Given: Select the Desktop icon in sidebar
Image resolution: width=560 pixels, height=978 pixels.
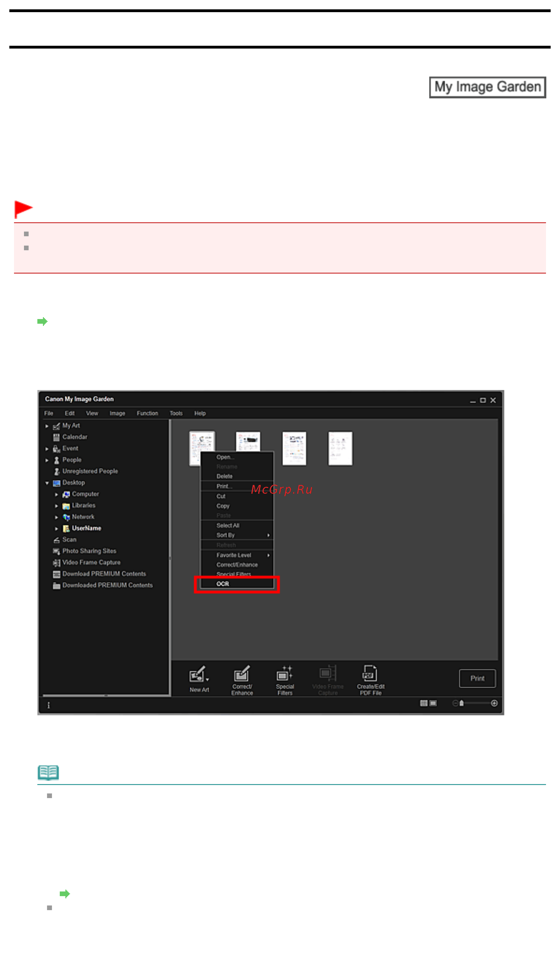Looking at the screenshot, I should pyautogui.click(x=57, y=483).
